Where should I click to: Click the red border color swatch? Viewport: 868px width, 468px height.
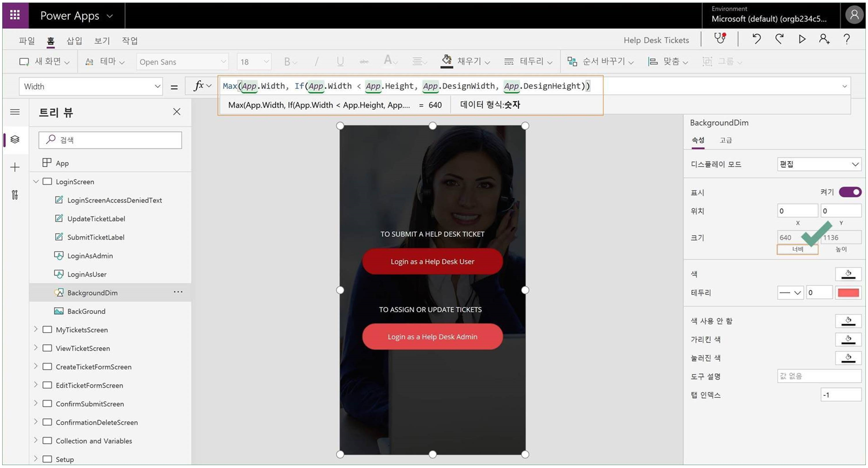point(848,293)
